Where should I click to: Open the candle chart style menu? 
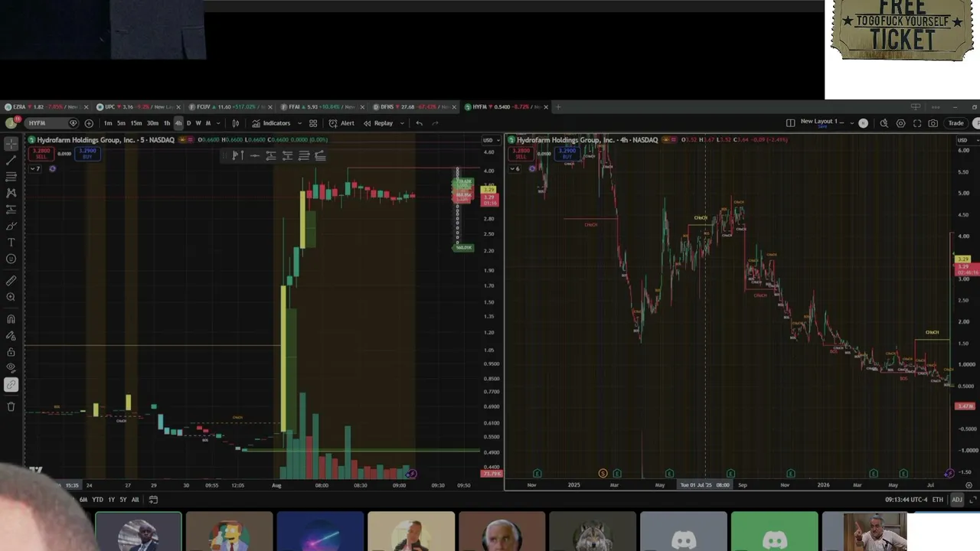tap(235, 123)
